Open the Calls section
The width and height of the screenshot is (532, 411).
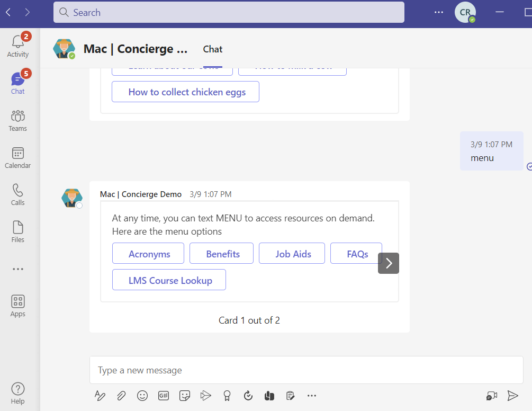click(18, 194)
